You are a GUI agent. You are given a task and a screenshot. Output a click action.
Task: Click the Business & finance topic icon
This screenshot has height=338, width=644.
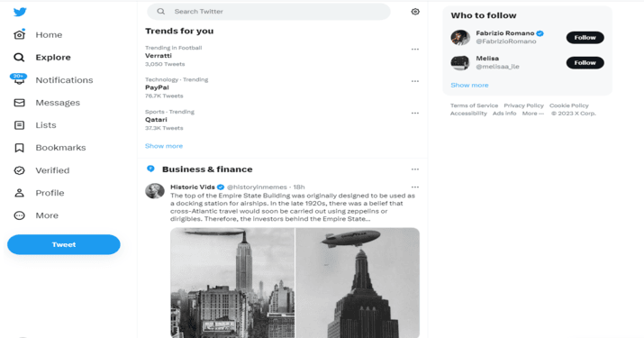(150, 169)
